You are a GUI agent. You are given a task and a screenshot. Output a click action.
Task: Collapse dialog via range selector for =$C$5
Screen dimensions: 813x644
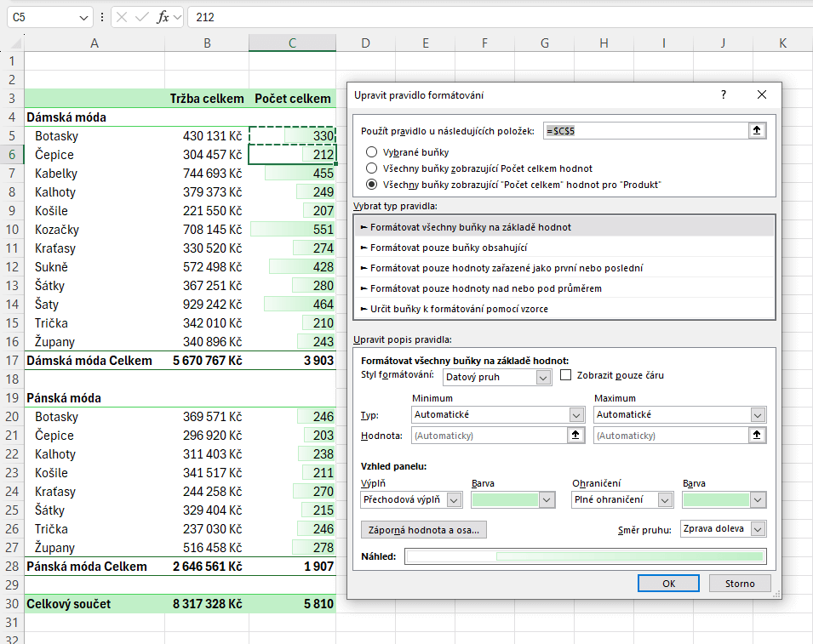click(757, 130)
